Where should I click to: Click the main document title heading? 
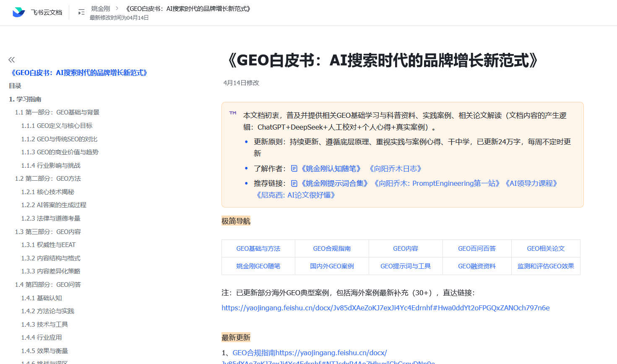383,60
